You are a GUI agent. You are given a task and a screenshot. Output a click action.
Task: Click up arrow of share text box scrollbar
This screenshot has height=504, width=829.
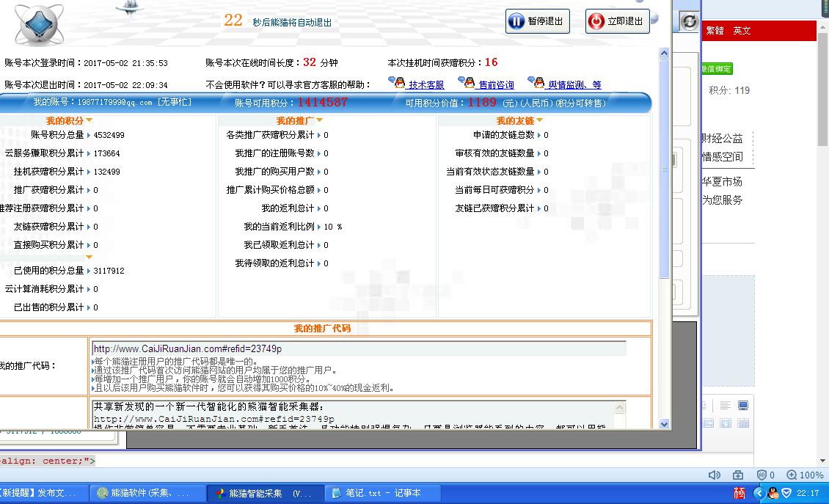point(620,407)
